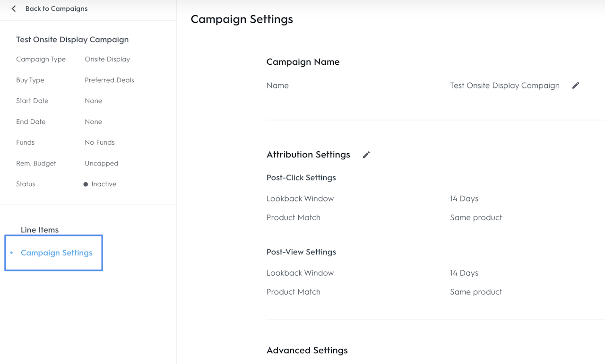Edit Attribution Settings with pencil icon
605x364 pixels.
click(366, 155)
